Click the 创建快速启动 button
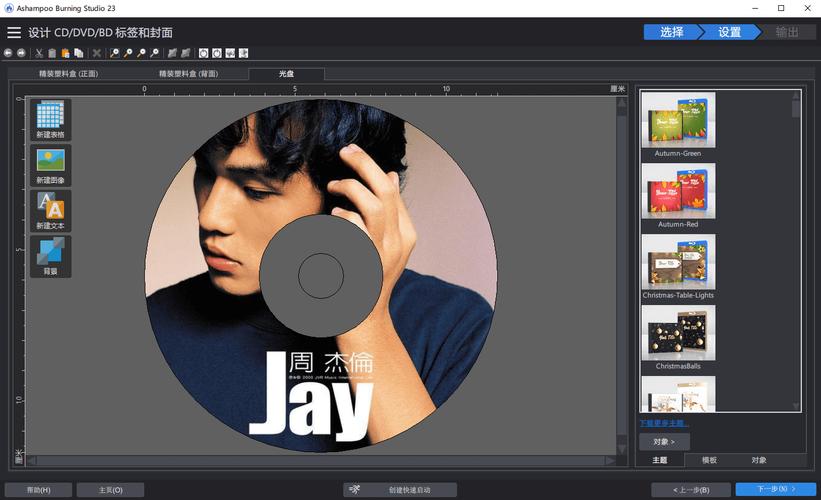This screenshot has height=500, width=821. (x=400, y=490)
